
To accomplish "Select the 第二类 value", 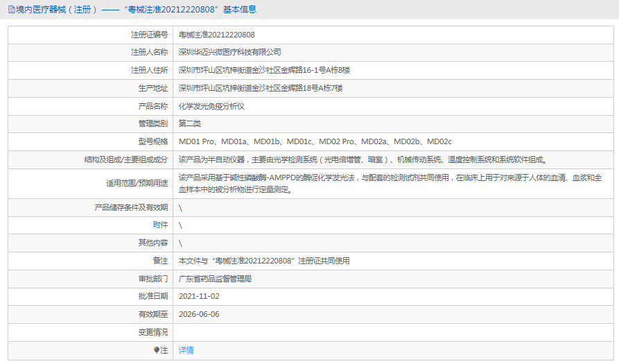I will click(190, 123).
